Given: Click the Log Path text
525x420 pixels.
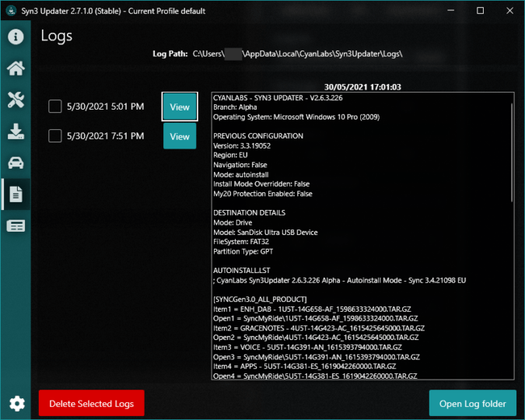Looking at the screenshot, I should [x=278, y=54].
